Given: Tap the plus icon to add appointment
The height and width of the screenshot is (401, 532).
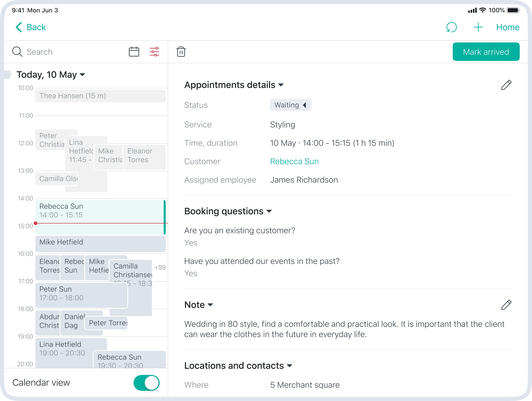Looking at the screenshot, I should pyautogui.click(x=478, y=27).
